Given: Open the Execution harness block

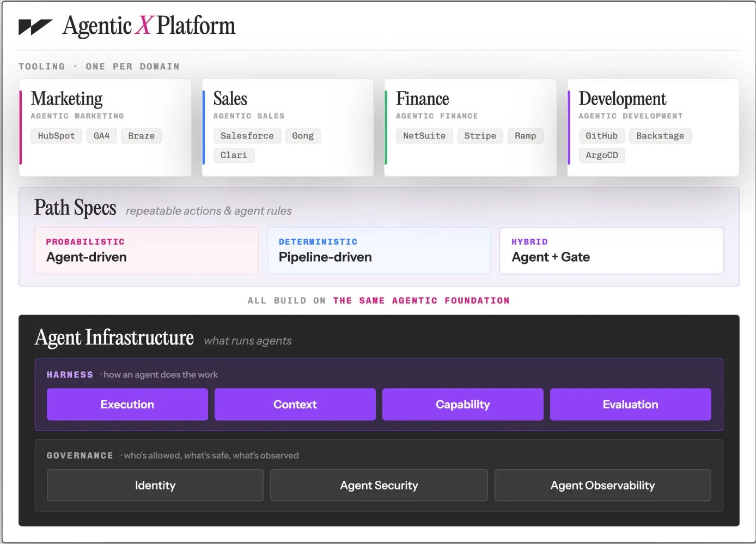Looking at the screenshot, I should [x=127, y=404].
